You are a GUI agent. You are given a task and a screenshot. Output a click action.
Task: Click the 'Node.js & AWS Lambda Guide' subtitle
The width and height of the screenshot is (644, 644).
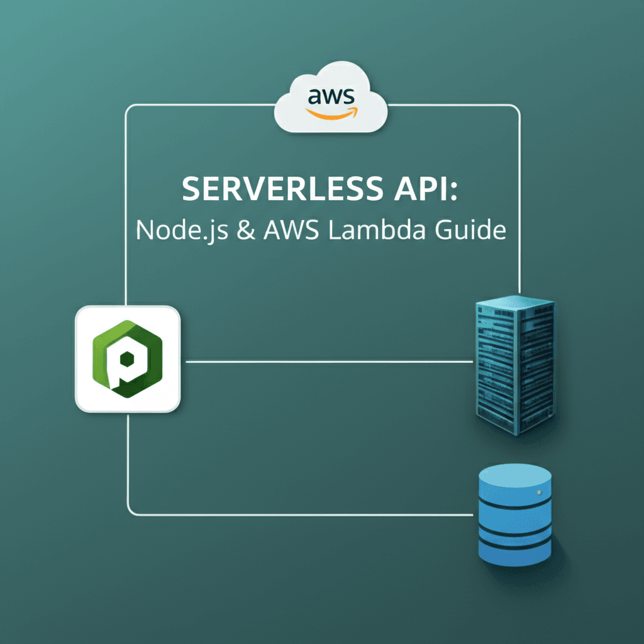321,230
